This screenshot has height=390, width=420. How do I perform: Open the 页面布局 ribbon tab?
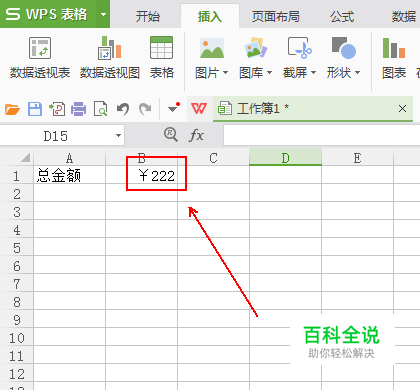coord(276,16)
